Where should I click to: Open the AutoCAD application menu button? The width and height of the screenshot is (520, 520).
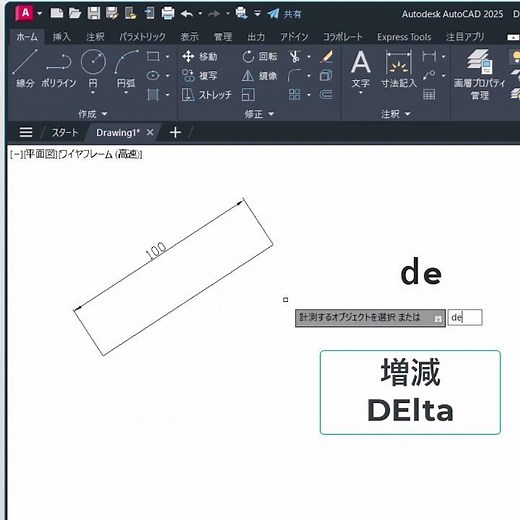25,14
